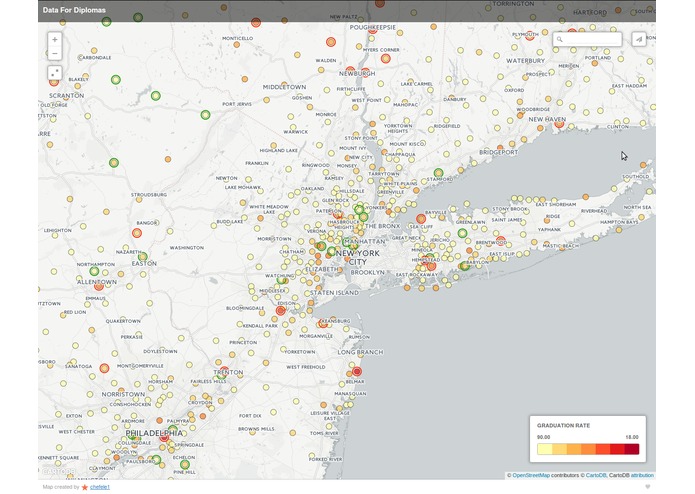Image resolution: width=695 pixels, height=494 pixels.
Task: Click the dark red marker near Belmar
Action: click(357, 371)
